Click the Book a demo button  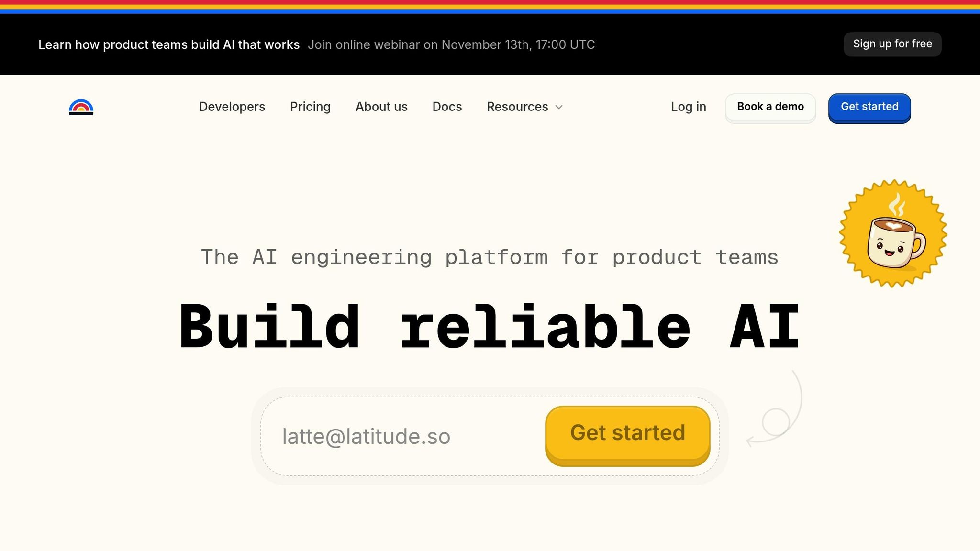click(x=770, y=108)
